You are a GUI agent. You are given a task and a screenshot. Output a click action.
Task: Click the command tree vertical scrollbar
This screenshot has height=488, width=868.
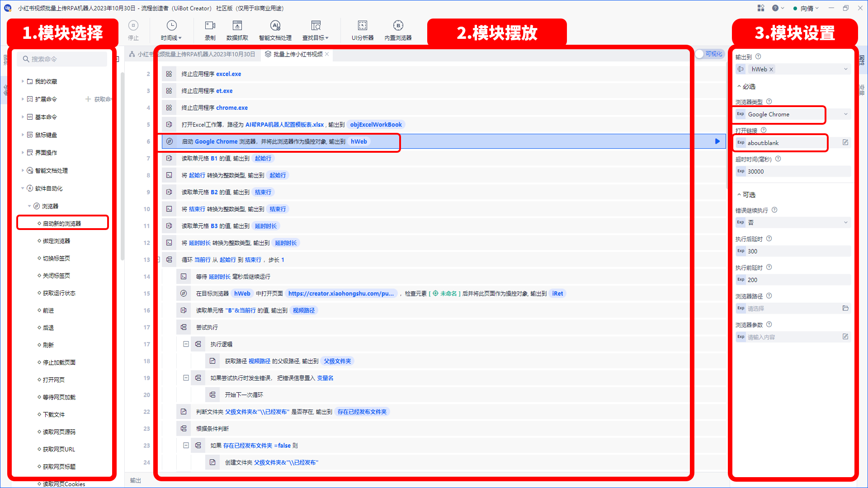[123, 166]
